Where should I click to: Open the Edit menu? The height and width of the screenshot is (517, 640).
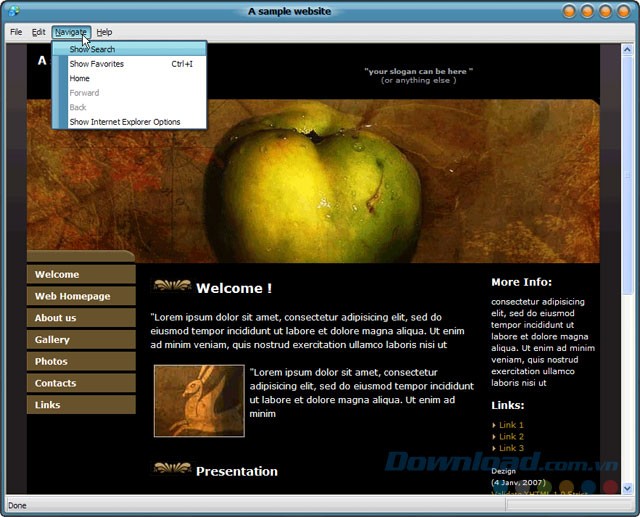[38, 32]
